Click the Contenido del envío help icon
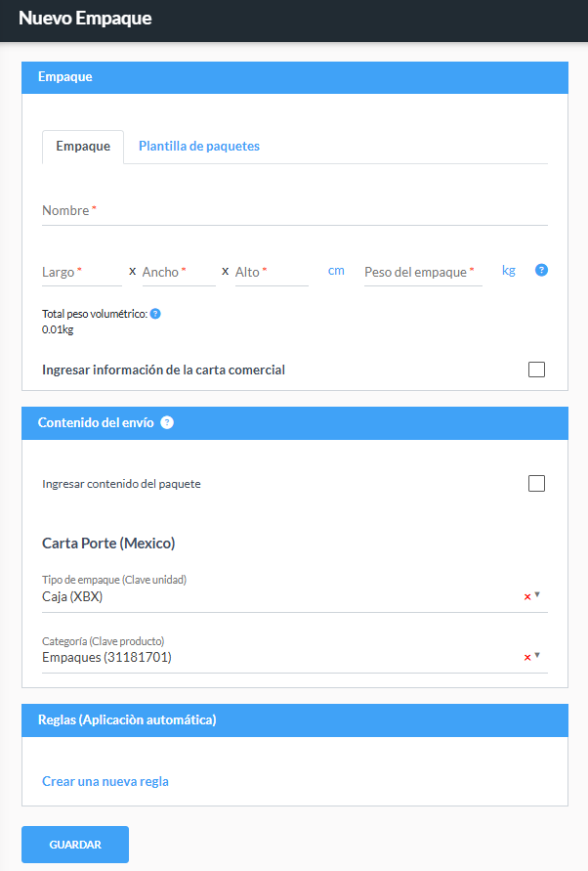 pos(167,422)
